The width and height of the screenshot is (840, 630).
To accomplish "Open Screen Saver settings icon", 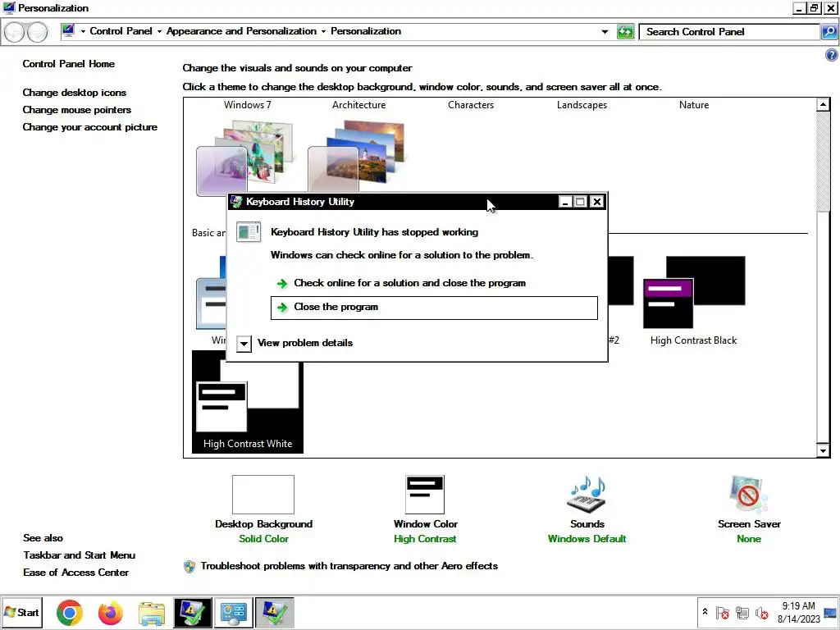I will (x=748, y=495).
